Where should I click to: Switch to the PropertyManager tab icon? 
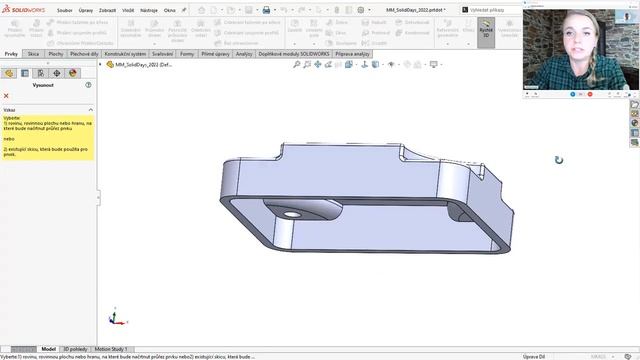click(25, 73)
